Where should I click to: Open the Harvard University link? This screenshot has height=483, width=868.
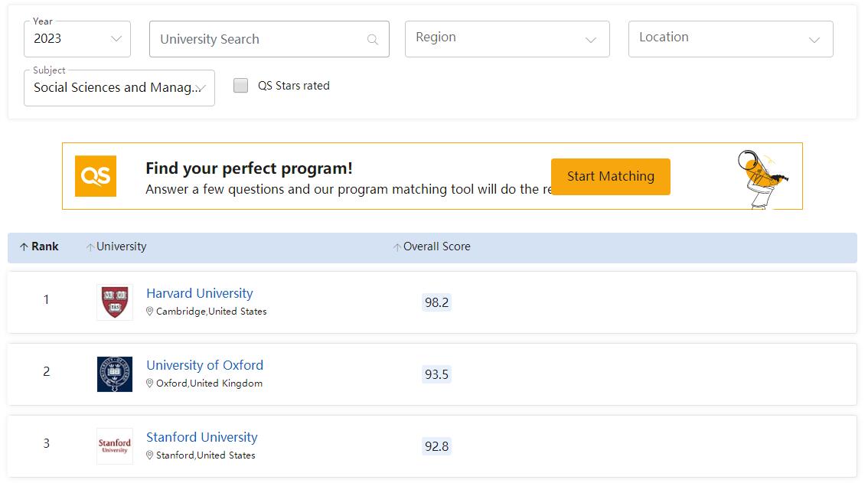[199, 293]
